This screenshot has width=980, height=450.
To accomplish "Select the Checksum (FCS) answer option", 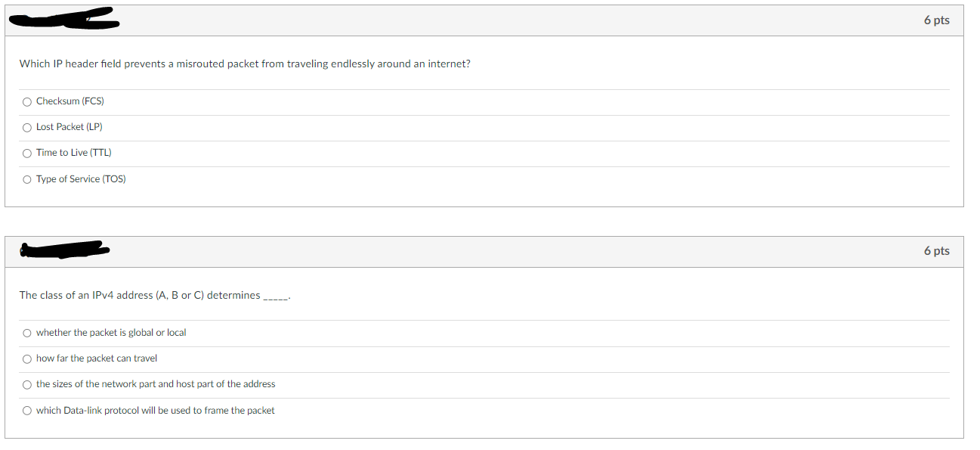I will point(27,101).
